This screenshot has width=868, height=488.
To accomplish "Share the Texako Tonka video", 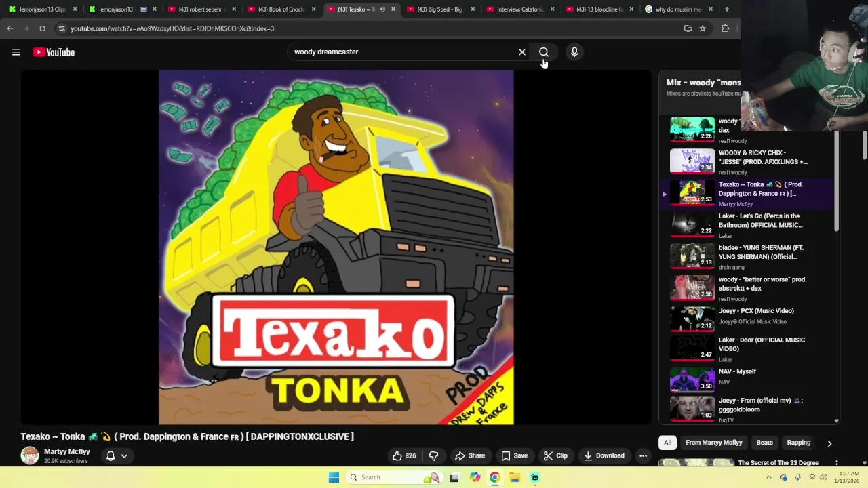I will 470,455.
